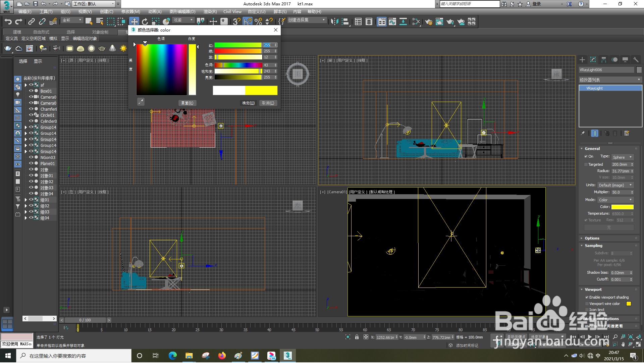Open the light Type Sphere dropdown
The height and width of the screenshot is (363, 644).
[622, 157]
